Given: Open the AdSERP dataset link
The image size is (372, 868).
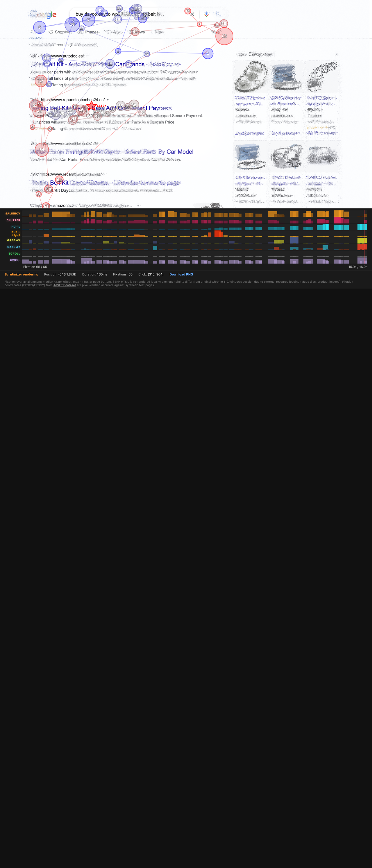Looking at the screenshot, I should (x=64, y=285).
